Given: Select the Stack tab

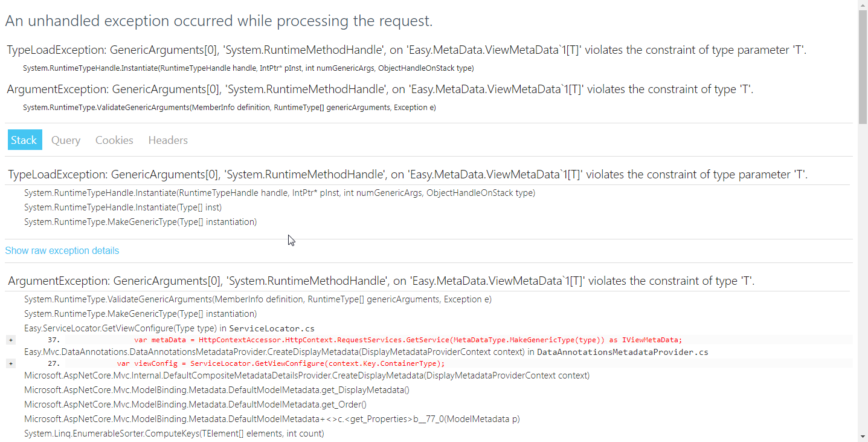Looking at the screenshot, I should coord(24,140).
